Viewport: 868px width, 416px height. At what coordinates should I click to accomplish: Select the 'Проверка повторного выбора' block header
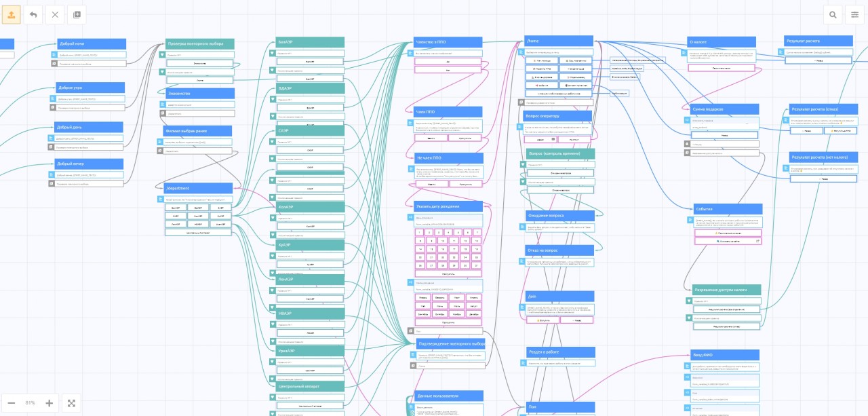coord(199,44)
